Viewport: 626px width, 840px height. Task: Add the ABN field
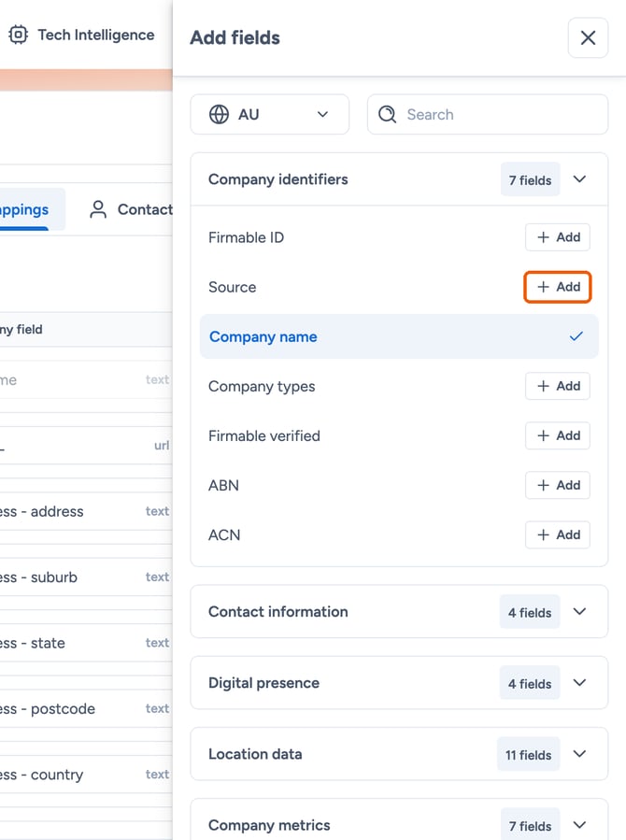558,485
